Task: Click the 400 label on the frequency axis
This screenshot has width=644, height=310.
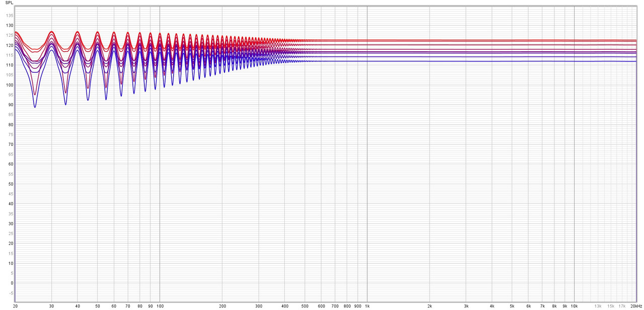Action: click(285, 306)
